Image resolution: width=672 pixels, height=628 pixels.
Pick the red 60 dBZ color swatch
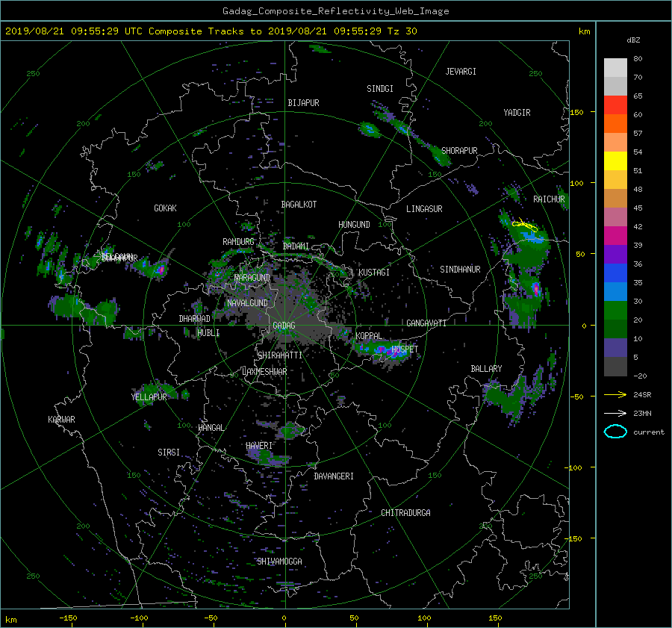coord(615,105)
